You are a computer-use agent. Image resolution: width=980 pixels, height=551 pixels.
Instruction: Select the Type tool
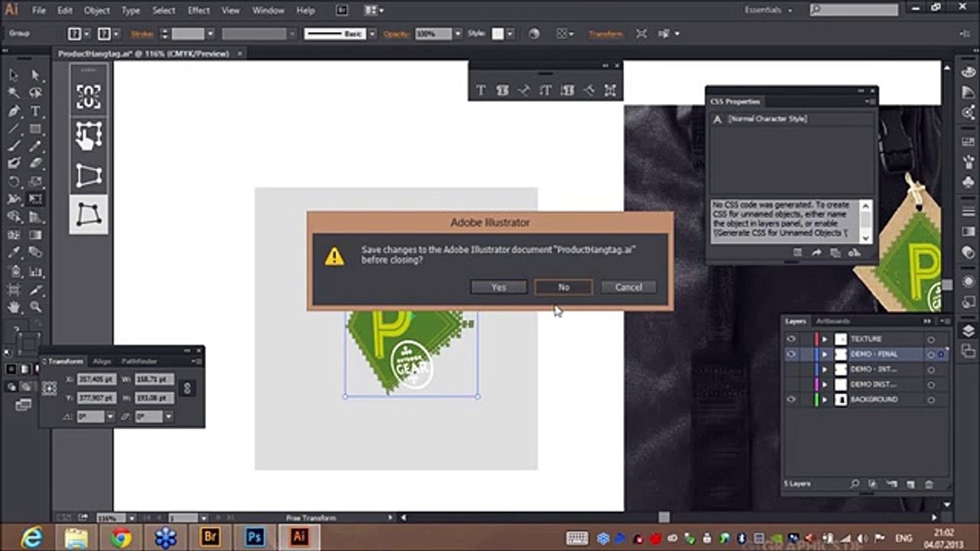coord(35,111)
